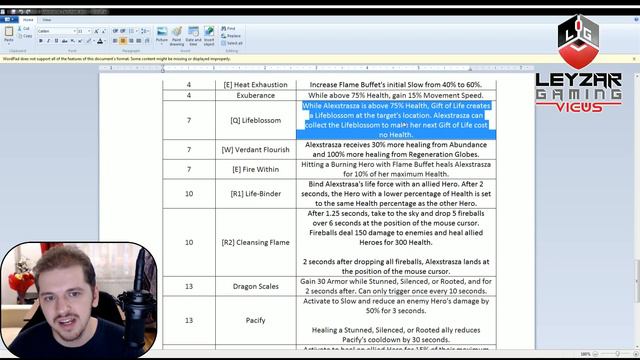The height and width of the screenshot is (360, 640).
Task: Switch to the View ribbon tab
Action: pos(47,20)
